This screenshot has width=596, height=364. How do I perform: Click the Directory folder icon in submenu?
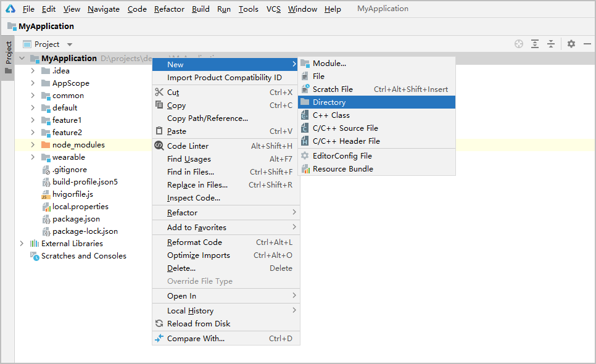coord(305,102)
